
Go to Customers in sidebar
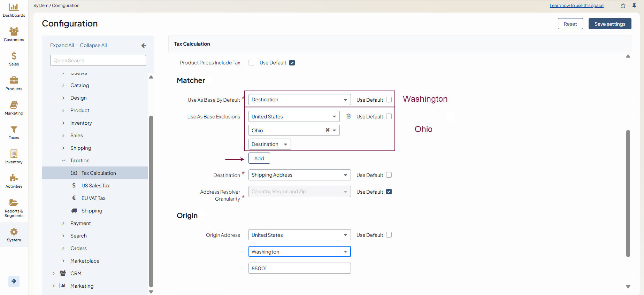(14, 32)
